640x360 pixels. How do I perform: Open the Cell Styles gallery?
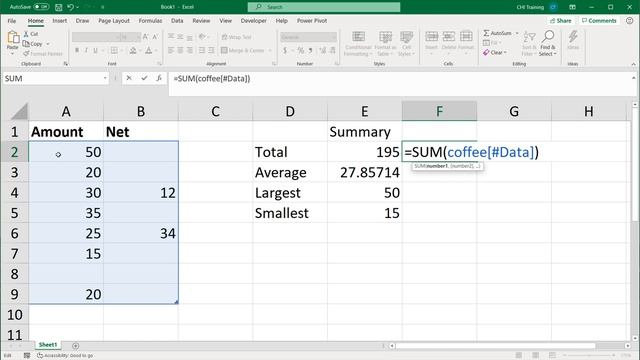pyautogui.click(x=406, y=44)
